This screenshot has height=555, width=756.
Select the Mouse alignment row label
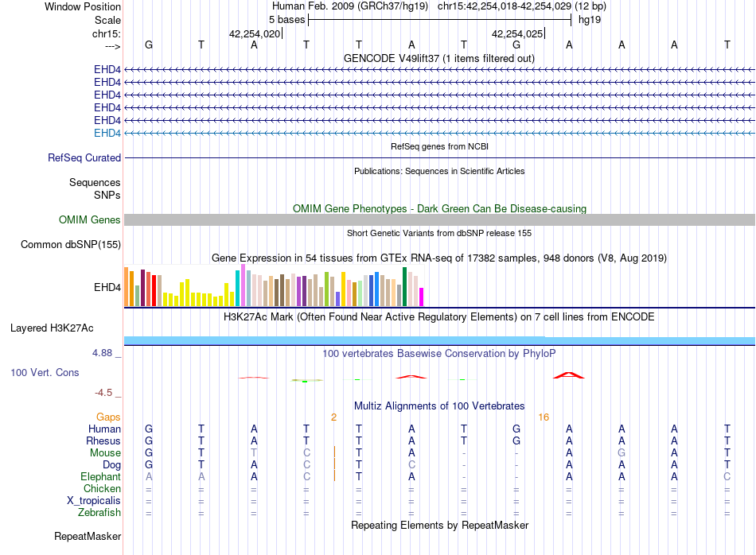(105, 453)
